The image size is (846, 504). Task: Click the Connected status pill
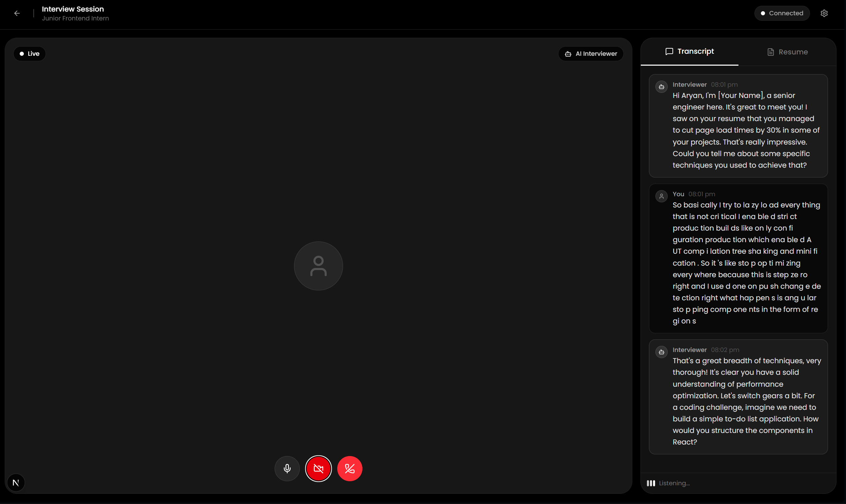tap(782, 13)
